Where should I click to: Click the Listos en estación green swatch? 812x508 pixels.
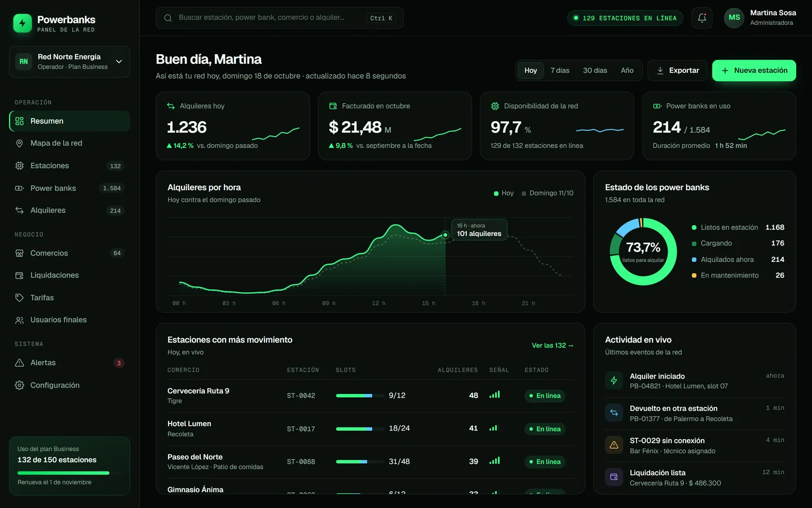click(x=694, y=227)
